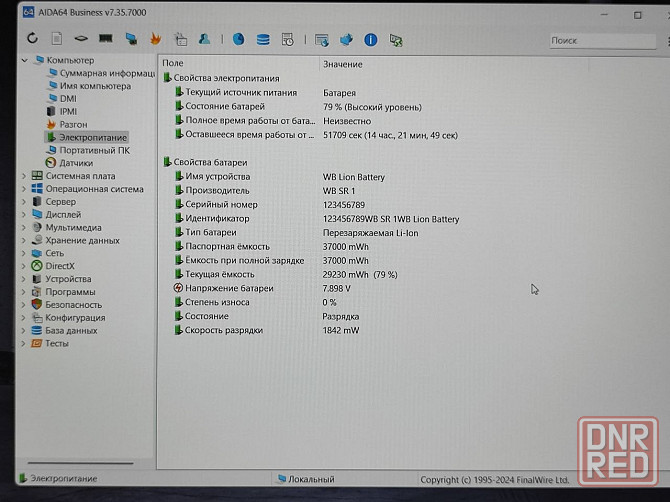Click the AIDA64 logo in title bar

pyautogui.click(x=28, y=12)
